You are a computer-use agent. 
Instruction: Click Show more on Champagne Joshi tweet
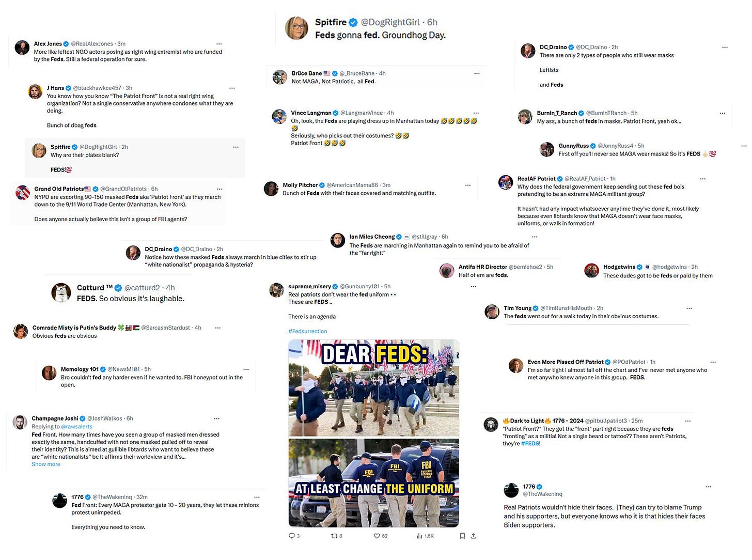46,464
